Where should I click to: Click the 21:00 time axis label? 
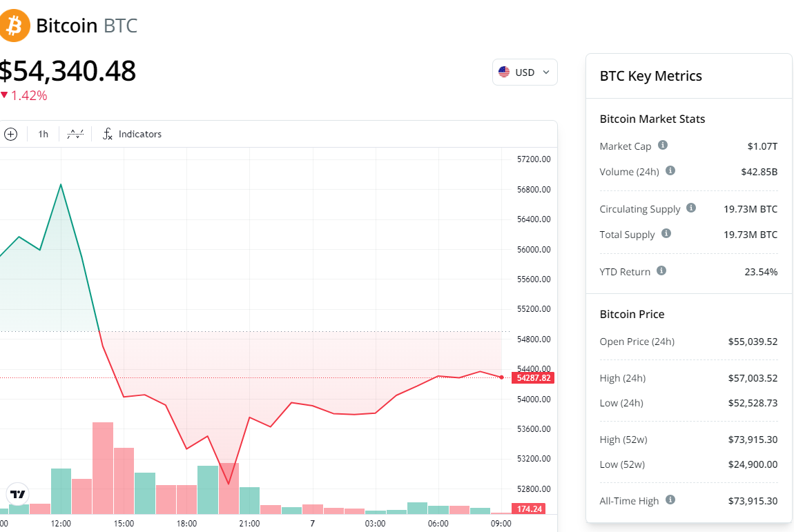(x=249, y=524)
